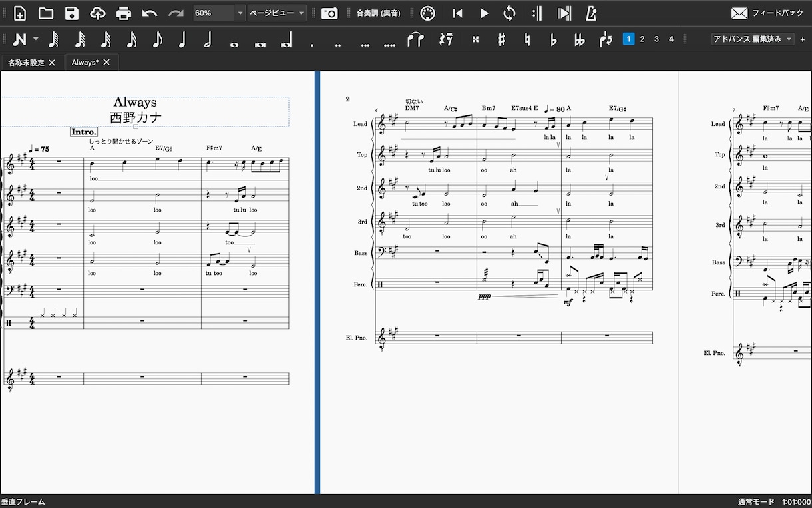Insert a rest using the rest icon
812x508 pixels.
tap(446, 39)
